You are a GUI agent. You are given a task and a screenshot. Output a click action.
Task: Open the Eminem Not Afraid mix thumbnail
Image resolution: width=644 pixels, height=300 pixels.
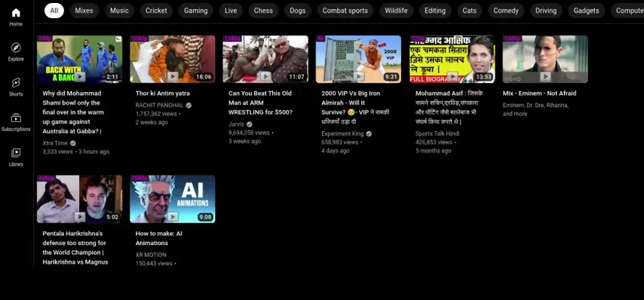click(x=545, y=59)
